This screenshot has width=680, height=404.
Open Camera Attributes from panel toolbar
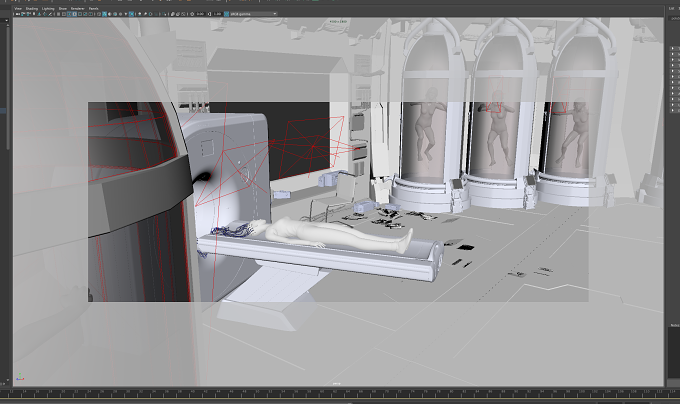(29, 14)
